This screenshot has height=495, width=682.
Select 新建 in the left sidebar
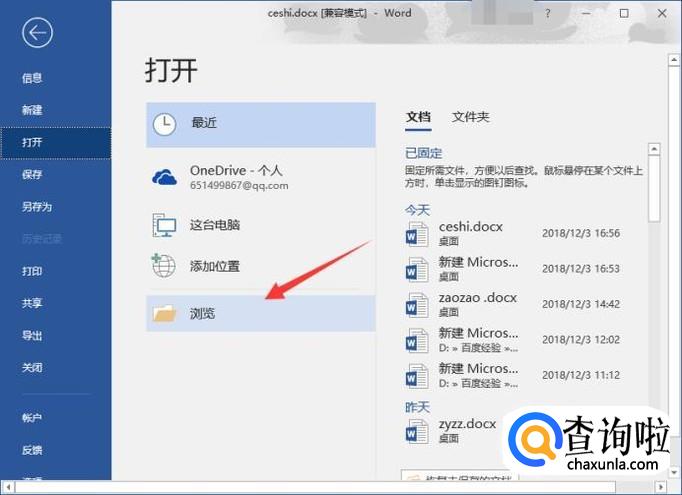tap(32, 110)
